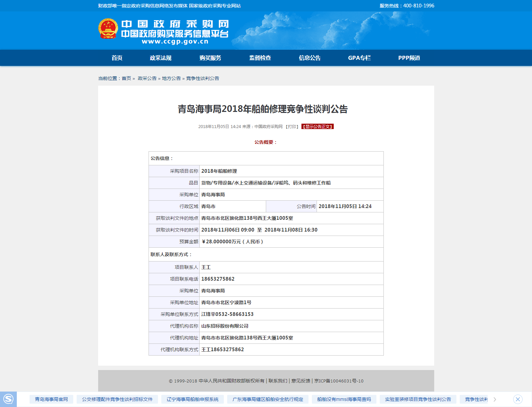Open the PPP频道 channel
This screenshot has width=532, height=407.
[409, 58]
